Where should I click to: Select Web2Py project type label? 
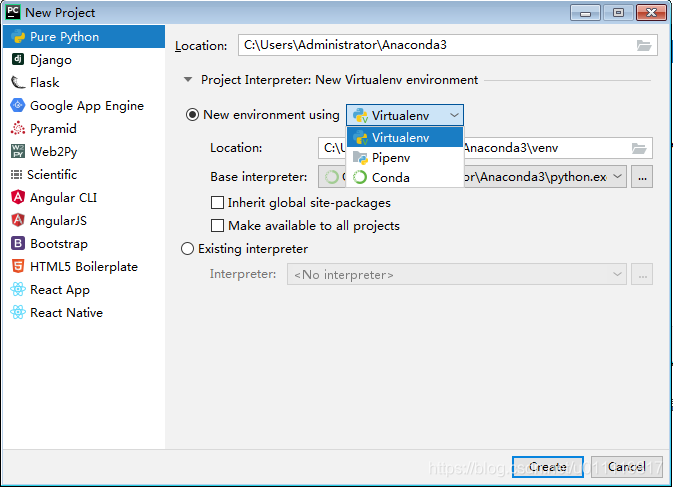(x=54, y=151)
